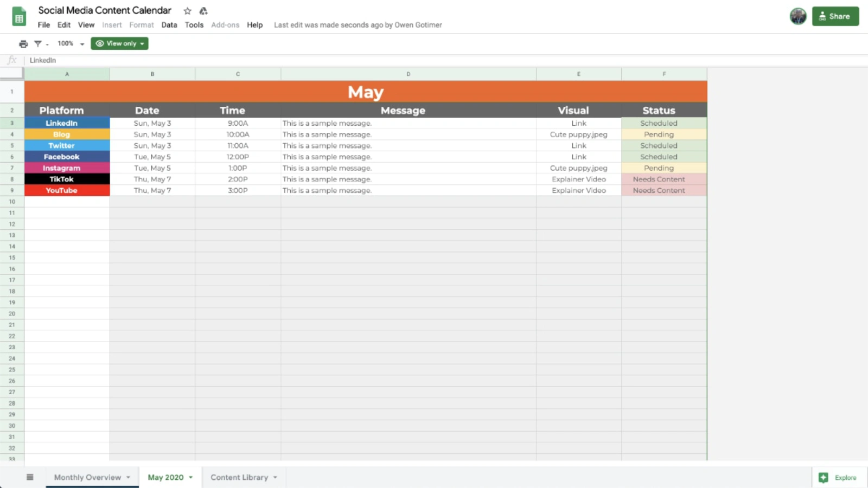
Task: Open the Tools menu
Action: [x=194, y=25]
